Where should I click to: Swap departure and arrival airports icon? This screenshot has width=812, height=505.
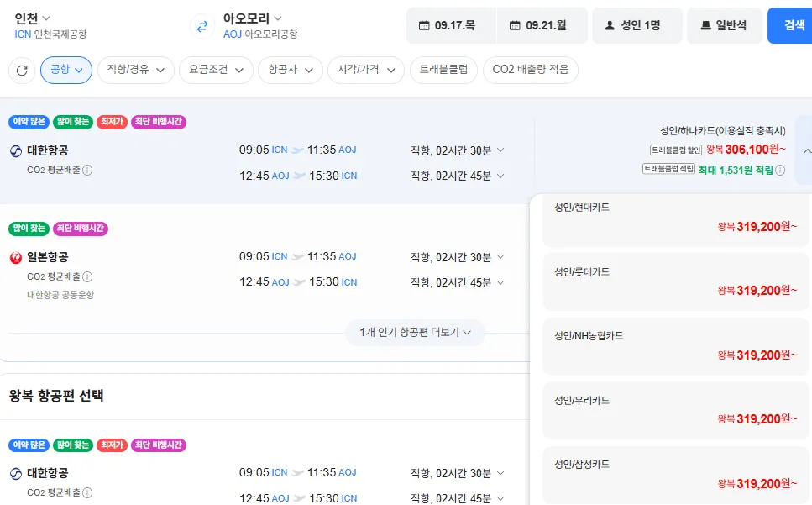202,25
